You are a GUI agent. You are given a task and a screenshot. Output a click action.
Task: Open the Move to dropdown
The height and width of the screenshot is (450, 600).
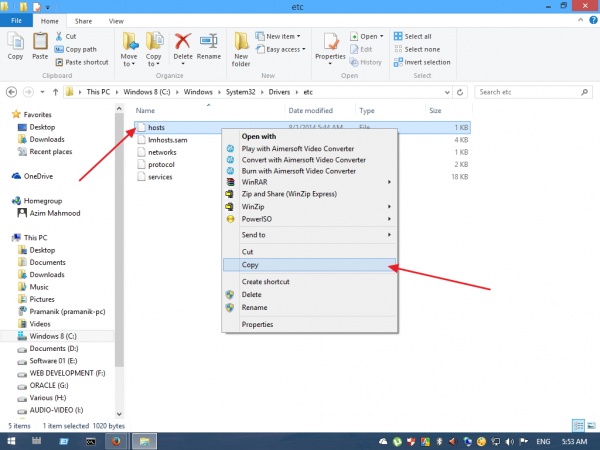[x=129, y=50]
